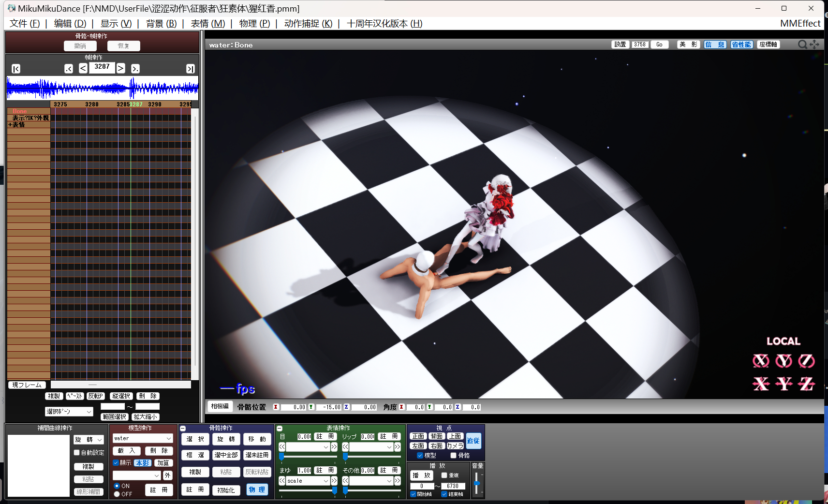This screenshot has width=828, height=504.
Task: Collapse the 表情操作 panel
Action: click(280, 429)
